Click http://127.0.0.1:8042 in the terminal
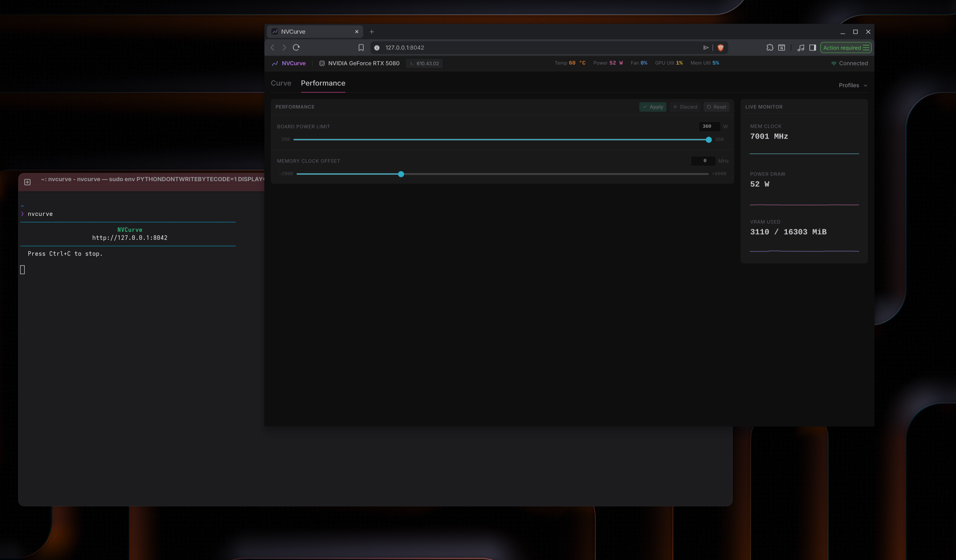Image resolution: width=956 pixels, height=560 pixels. click(x=130, y=238)
